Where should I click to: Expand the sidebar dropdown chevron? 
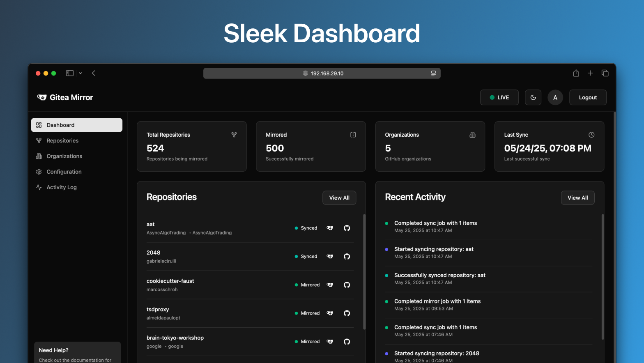(80, 73)
